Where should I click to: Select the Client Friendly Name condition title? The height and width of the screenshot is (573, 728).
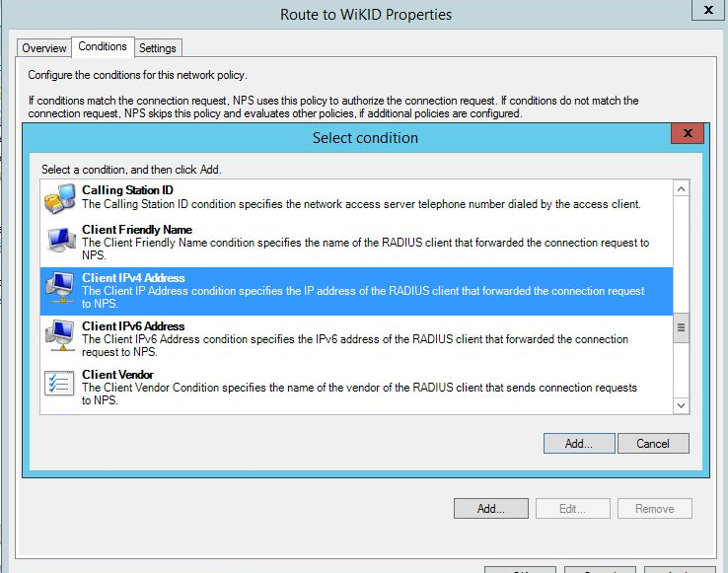tap(137, 230)
